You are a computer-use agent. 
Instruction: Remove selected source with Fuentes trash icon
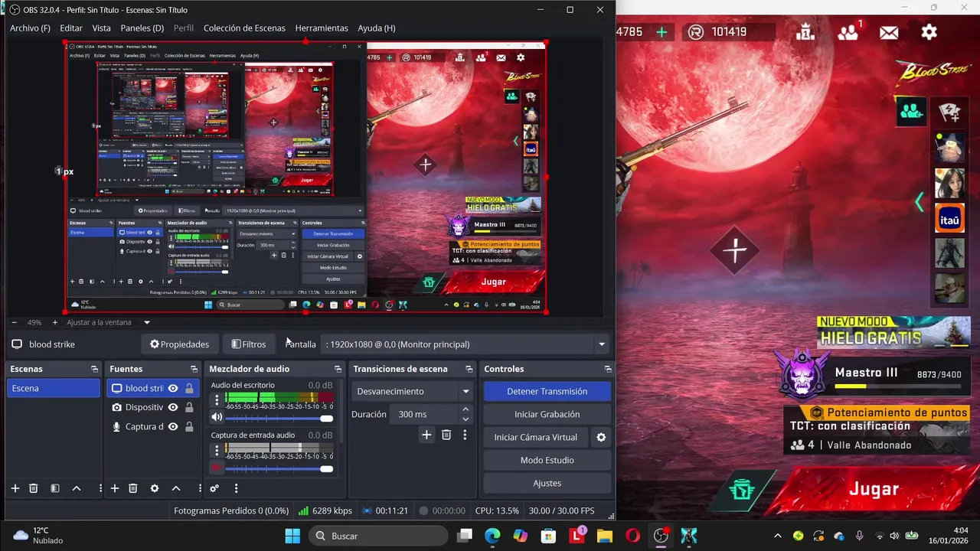[x=133, y=488]
